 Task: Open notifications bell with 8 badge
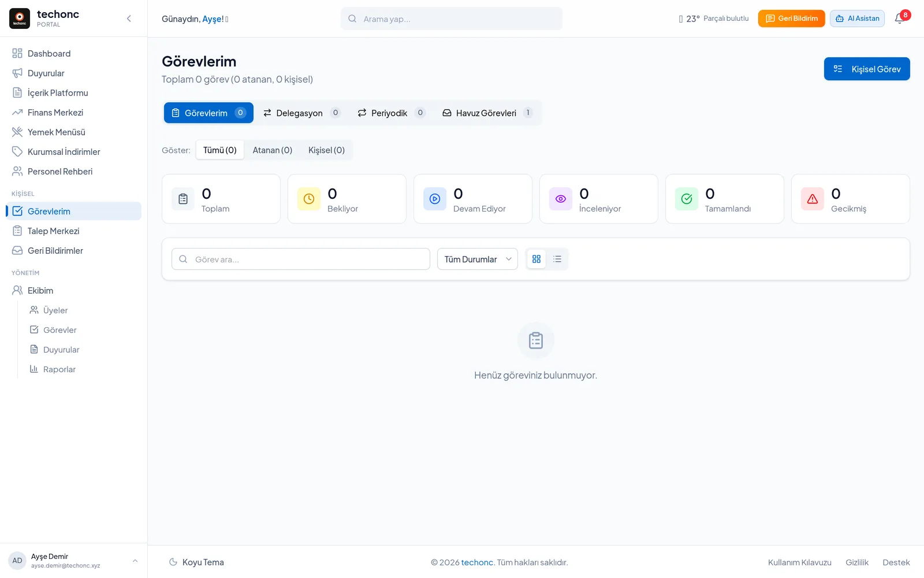click(x=900, y=18)
